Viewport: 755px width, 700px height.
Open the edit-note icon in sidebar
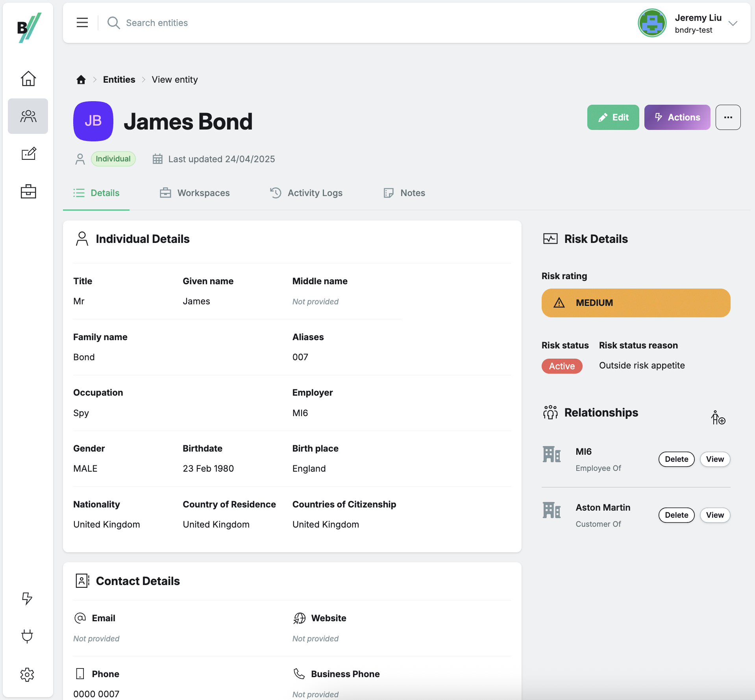point(28,154)
